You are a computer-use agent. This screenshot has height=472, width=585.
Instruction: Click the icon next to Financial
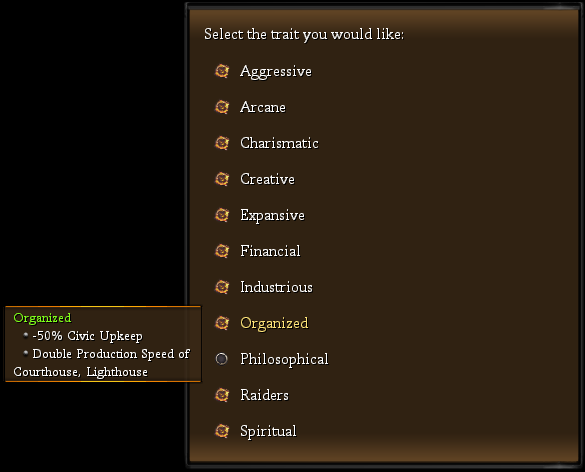pyautogui.click(x=222, y=251)
